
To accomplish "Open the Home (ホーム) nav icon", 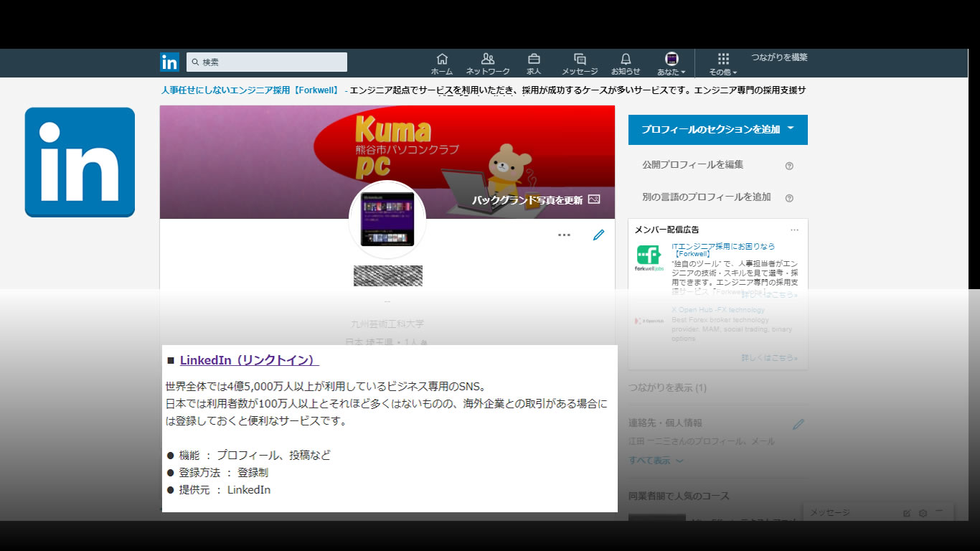I will point(442,64).
